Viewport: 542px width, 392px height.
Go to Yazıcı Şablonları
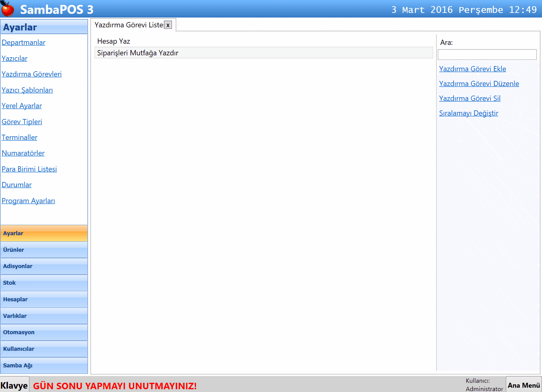pyautogui.click(x=27, y=90)
